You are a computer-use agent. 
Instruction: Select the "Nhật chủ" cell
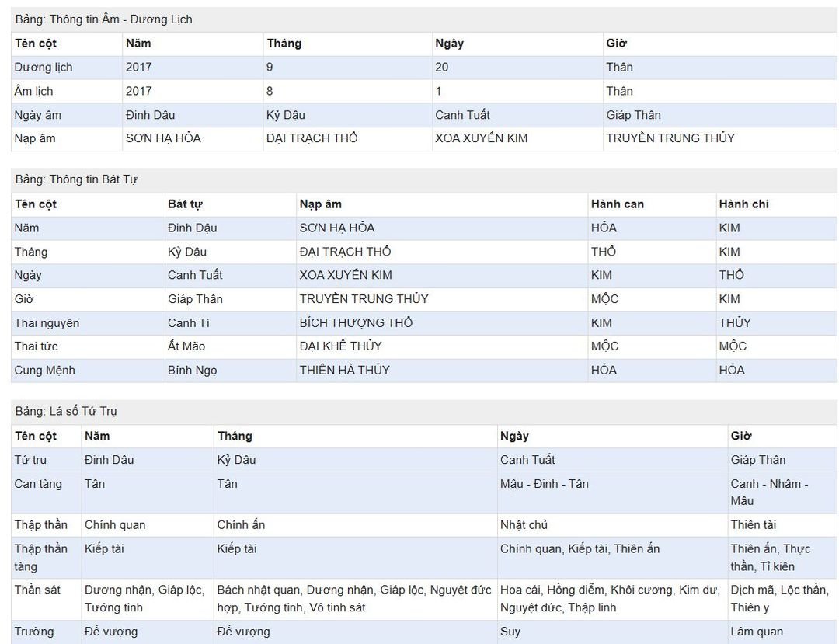coord(524,525)
